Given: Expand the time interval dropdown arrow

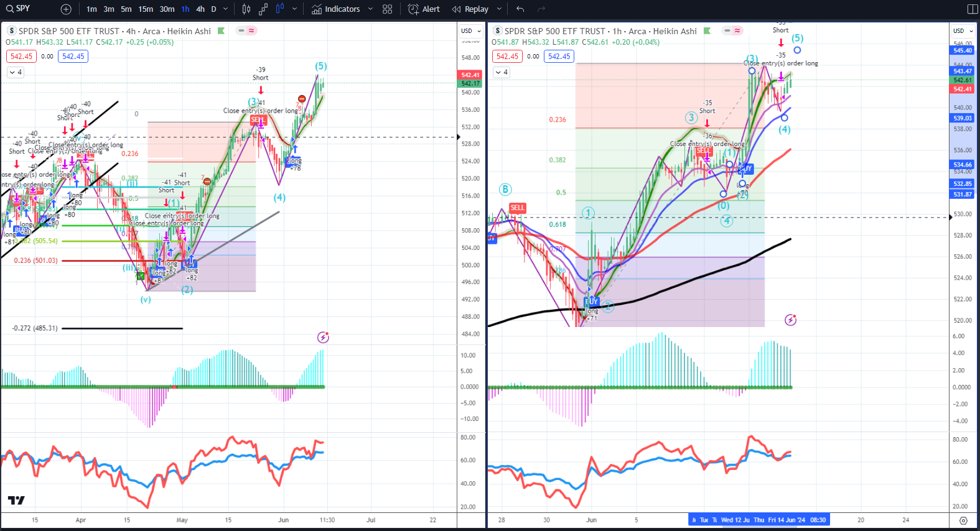Looking at the screenshot, I should click(x=225, y=9).
